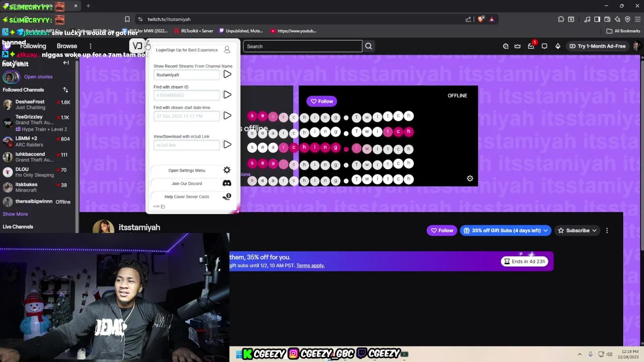Screen dimensions: 644x362
Task: Click the browser bookmark page icon
Action: [x=127, y=19]
